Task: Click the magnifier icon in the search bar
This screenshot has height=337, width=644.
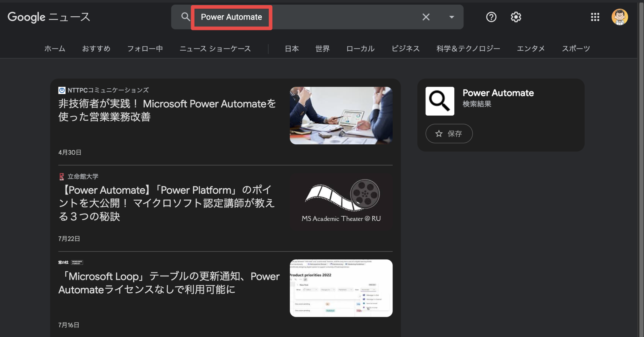Action: pyautogui.click(x=185, y=17)
